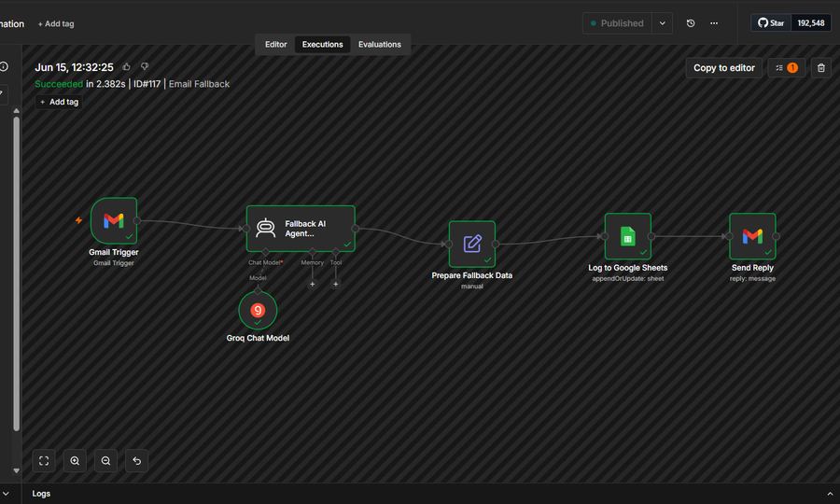Click the Succeeded status text
840x504 pixels.
click(x=59, y=84)
